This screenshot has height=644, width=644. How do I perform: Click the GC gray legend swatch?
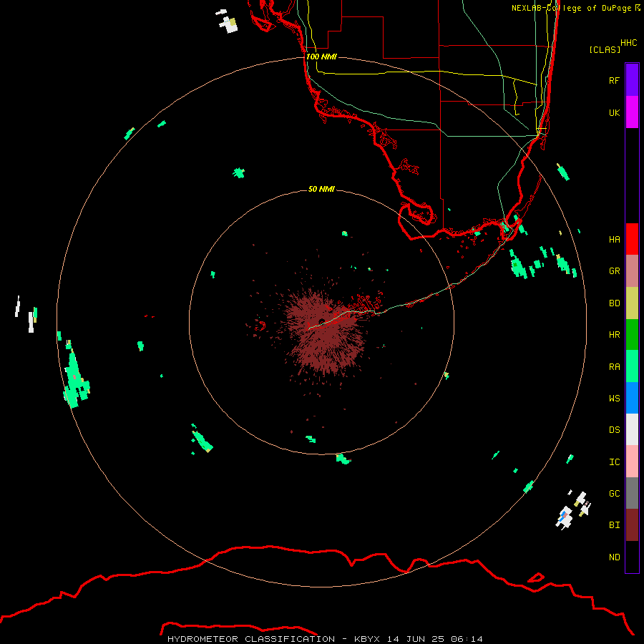pos(632,493)
